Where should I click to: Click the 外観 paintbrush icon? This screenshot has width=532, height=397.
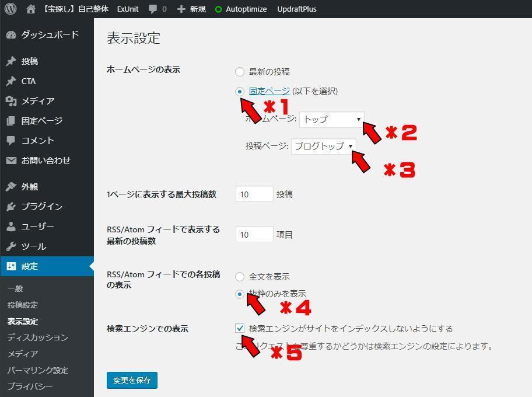(x=11, y=186)
